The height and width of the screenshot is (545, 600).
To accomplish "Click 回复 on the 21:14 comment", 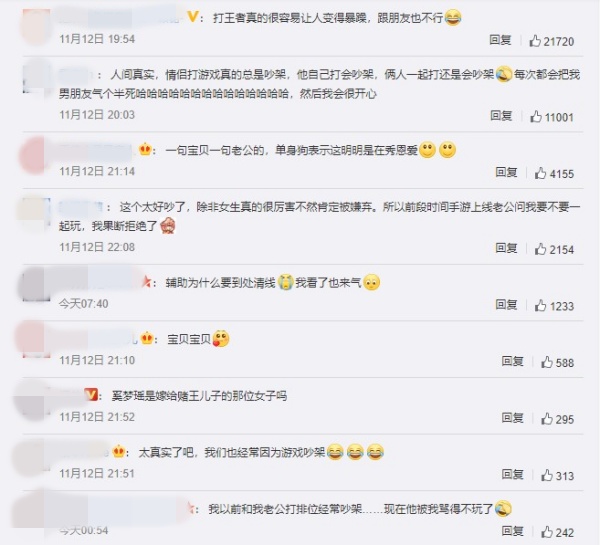I will pyautogui.click(x=506, y=172).
